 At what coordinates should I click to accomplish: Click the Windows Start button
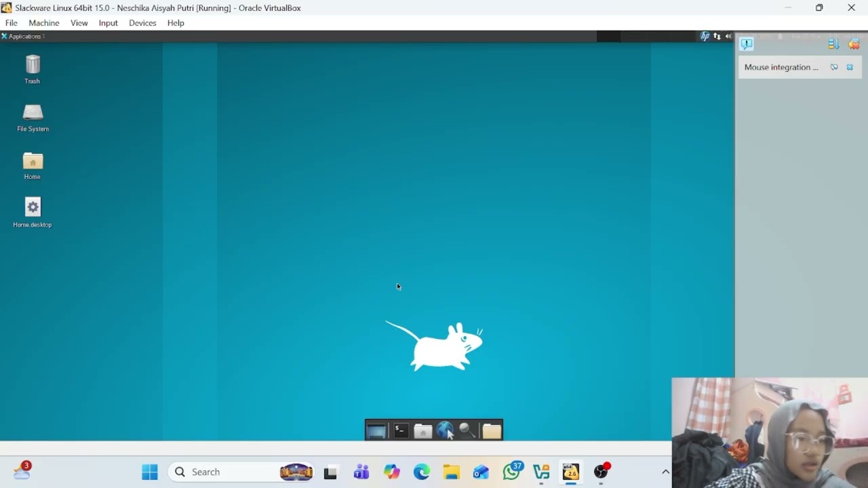[150, 472]
